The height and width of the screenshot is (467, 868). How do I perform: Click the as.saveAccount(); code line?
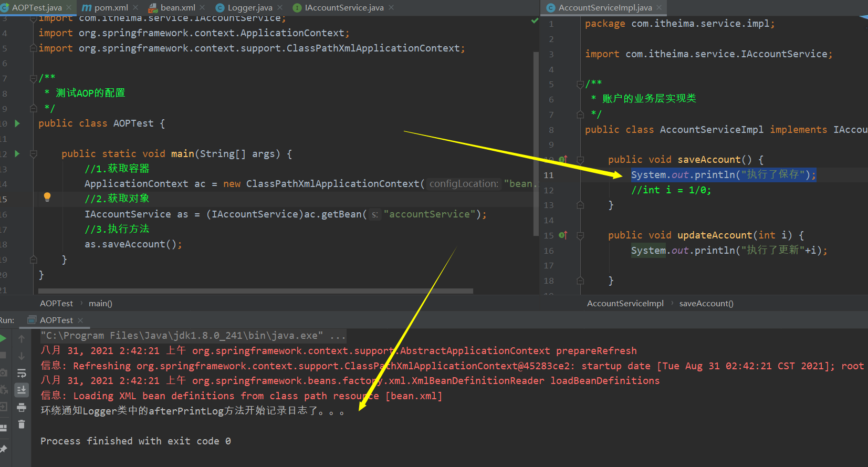(x=133, y=244)
